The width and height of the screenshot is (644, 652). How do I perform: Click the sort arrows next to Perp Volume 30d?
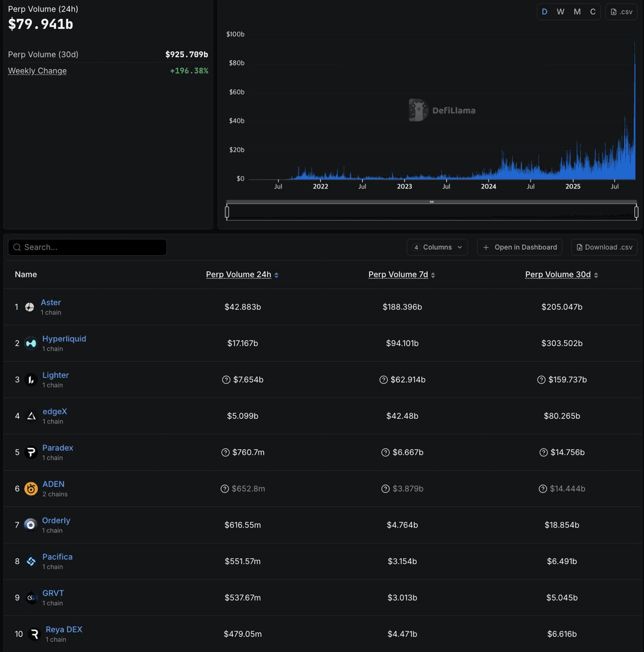(x=596, y=275)
